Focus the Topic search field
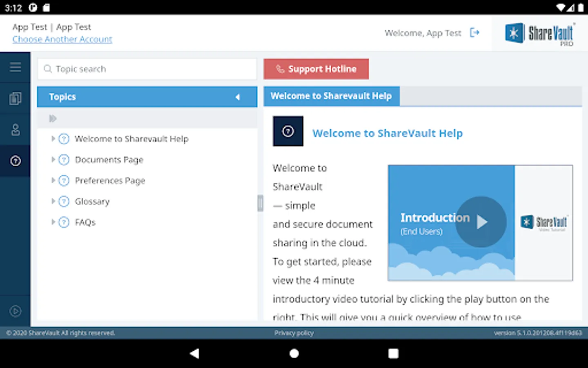The image size is (588, 368). coord(147,69)
